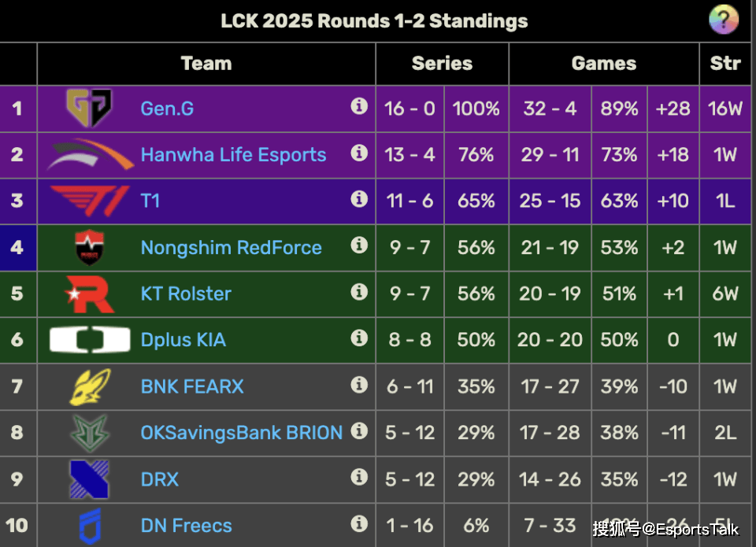Click KT Rolster info icon

tap(359, 291)
